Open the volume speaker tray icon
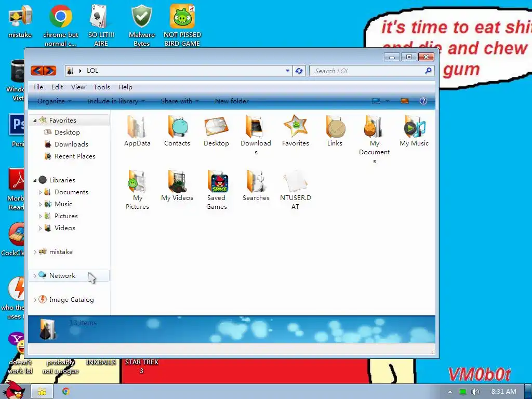Viewport: 532px width, 399px height. pos(475,392)
